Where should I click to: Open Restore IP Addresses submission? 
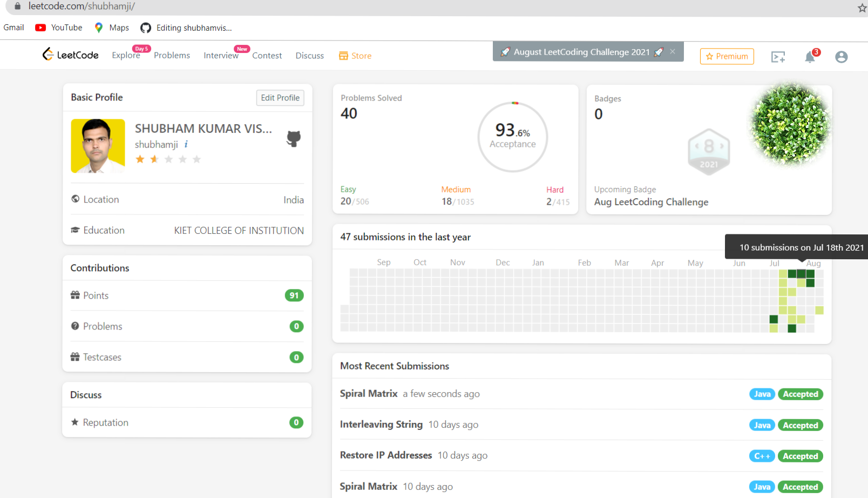tap(386, 455)
